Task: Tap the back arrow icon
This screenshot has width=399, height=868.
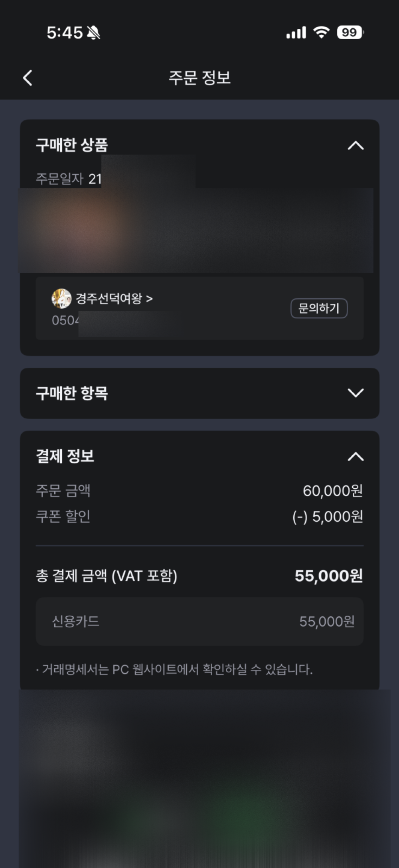Action: 28,78
